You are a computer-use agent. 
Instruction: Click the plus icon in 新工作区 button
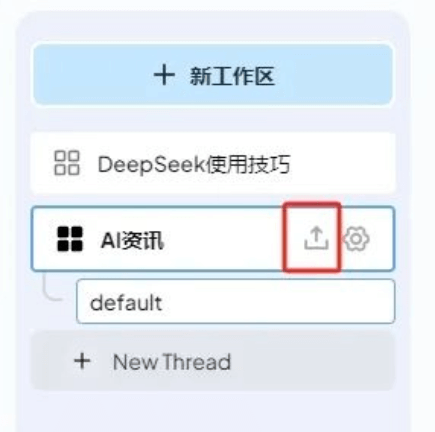pyautogui.click(x=164, y=75)
